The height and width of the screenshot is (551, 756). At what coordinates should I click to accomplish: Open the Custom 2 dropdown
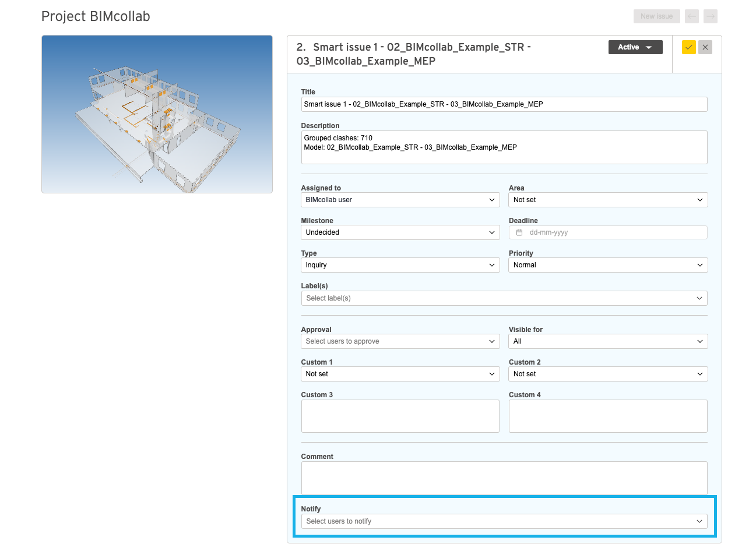coord(608,374)
